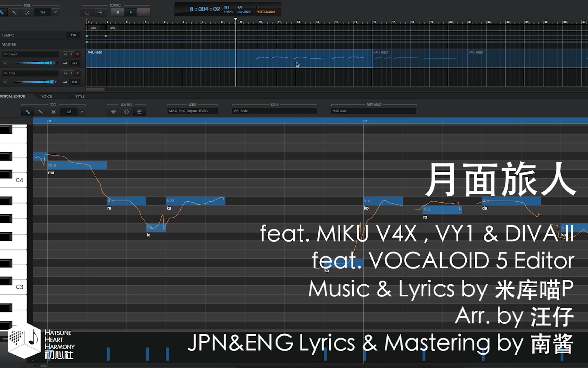This screenshot has width=588, height=368.
Task: Toggle the attack/release effect control icon
Action: pos(126,112)
